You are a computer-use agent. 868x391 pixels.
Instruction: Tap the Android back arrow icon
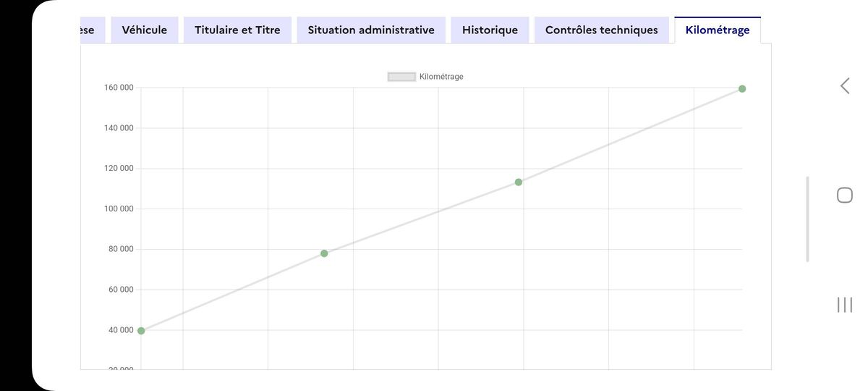(844, 86)
